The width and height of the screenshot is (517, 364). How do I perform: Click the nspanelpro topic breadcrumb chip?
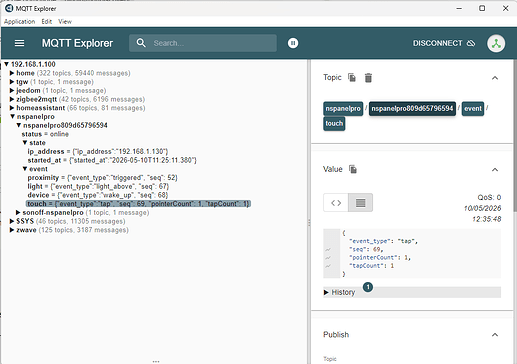(x=343, y=109)
